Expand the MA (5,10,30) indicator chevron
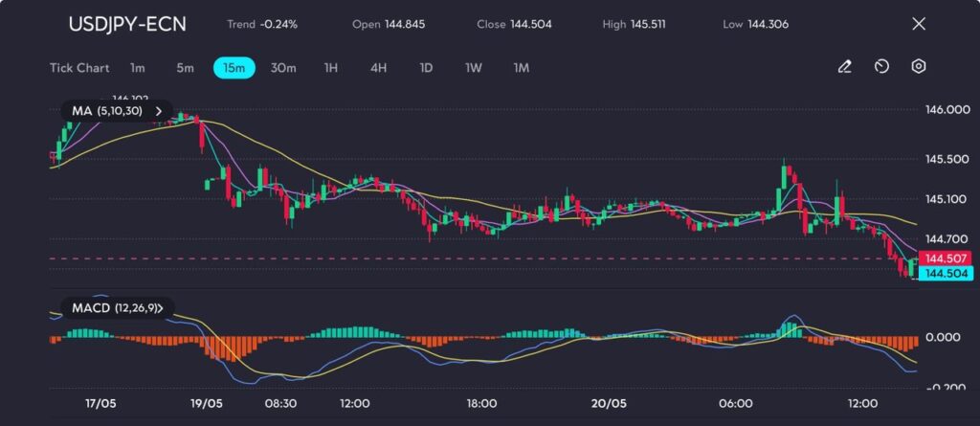This screenshot has width=980, height=426. tap(158, 111)
